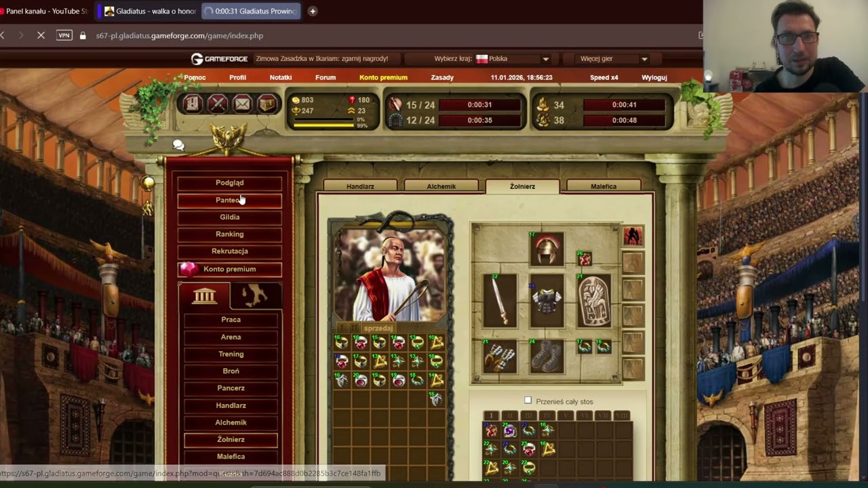Viewport: 868px width, 488px height.
Task: Go to Pancerz in the side menu
Action: tap(231, 388)
